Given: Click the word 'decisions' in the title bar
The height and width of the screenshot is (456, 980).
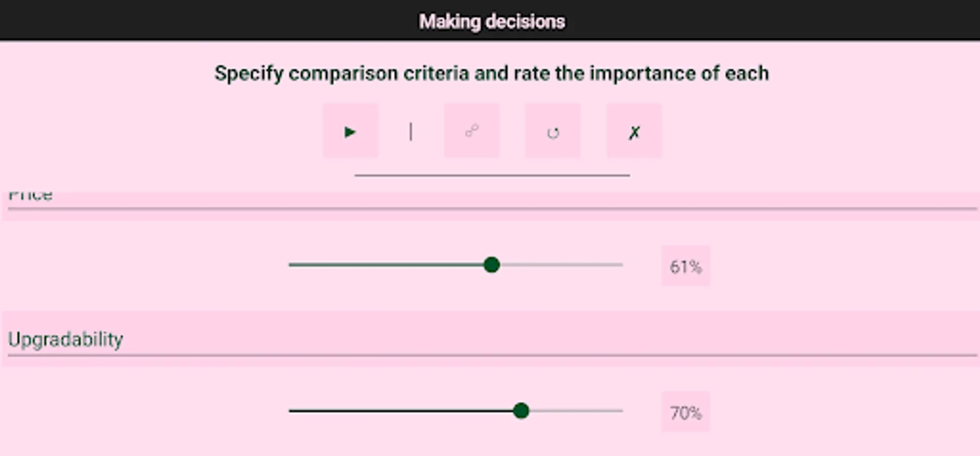Looking at the screenshot, I should coord(525,22).
